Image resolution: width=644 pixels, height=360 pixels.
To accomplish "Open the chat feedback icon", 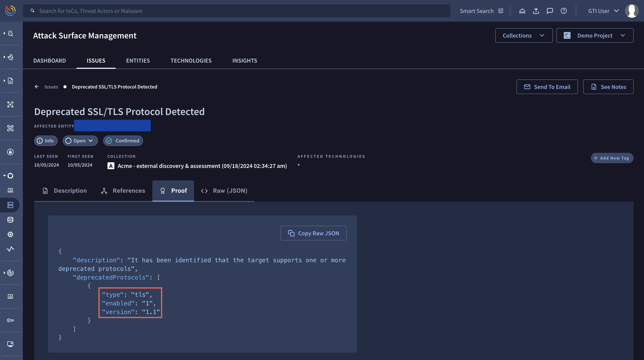I will coord(550,11).
